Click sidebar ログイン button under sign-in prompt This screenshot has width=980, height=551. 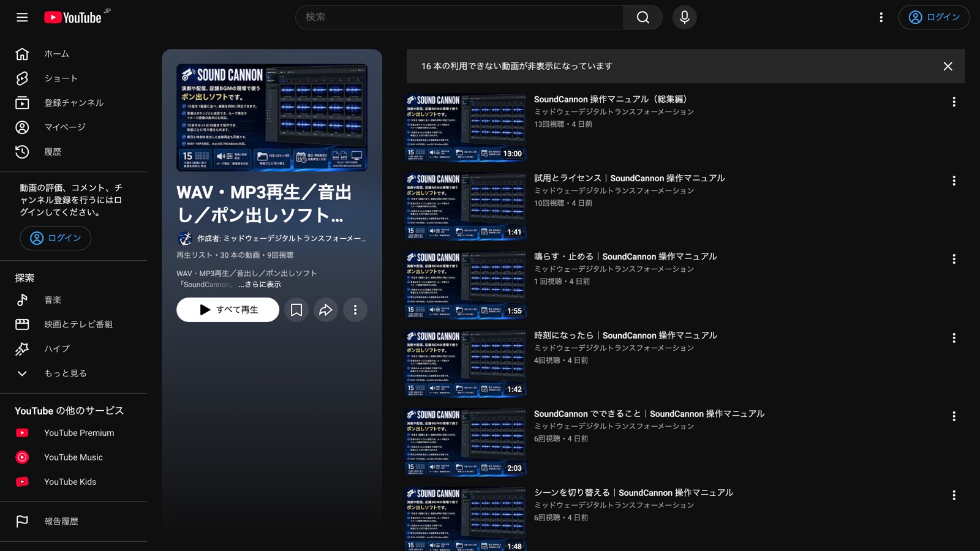pyautogui.click(x=55, y=238)
